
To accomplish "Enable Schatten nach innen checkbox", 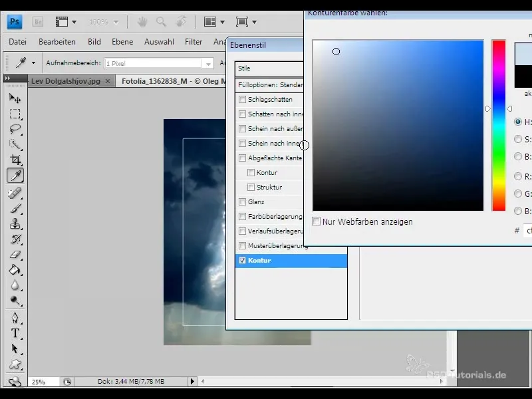I will (242, 114).
